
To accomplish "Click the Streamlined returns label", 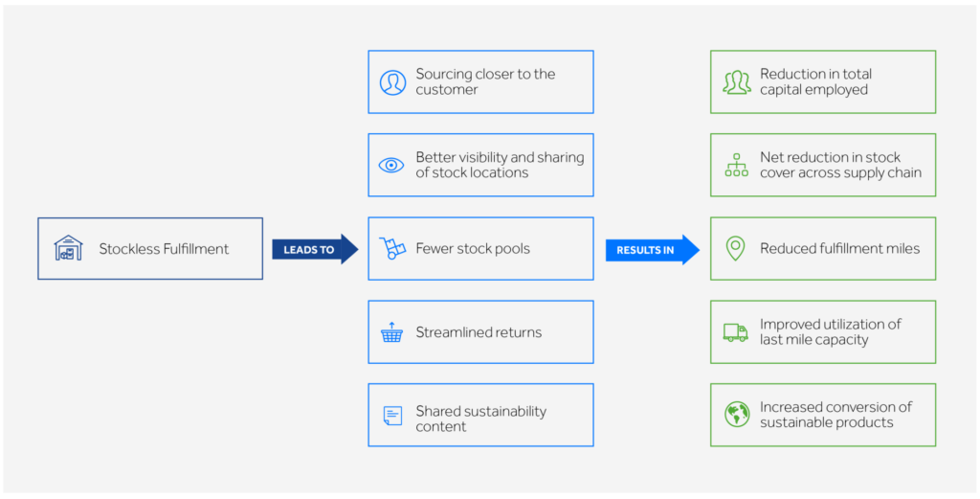I will pyautogui.click(x=479, y=332).
